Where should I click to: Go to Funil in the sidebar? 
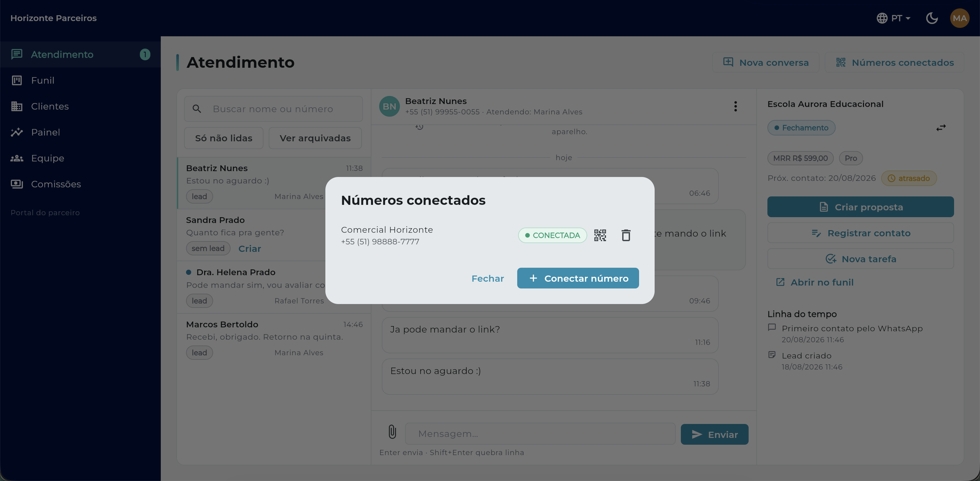click(x=80, y=80)
